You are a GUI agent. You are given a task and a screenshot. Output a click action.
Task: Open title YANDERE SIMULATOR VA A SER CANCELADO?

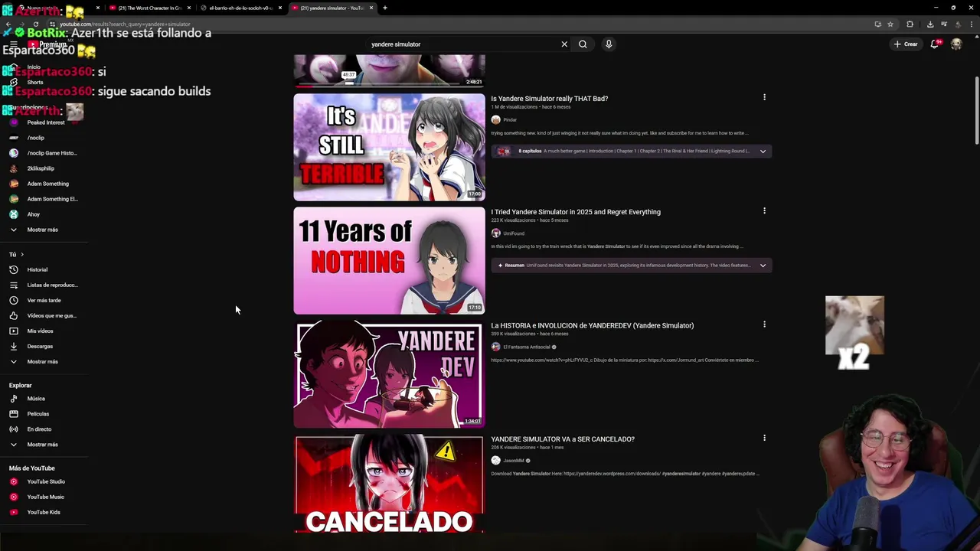[x=563, y=439]
